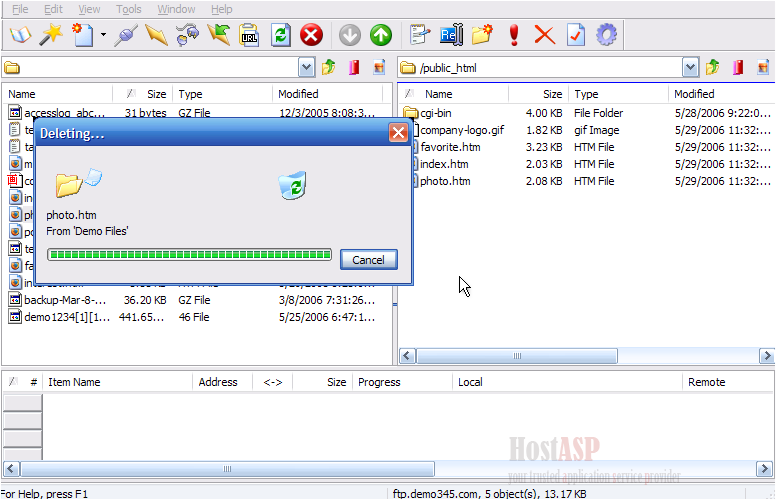
Task: Open the File menu
Action: (x=20, y=9)
